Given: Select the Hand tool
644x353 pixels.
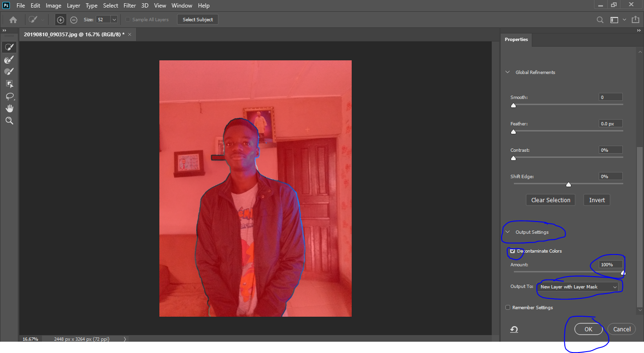Looking at the screenshot, I should pos(9,108).
